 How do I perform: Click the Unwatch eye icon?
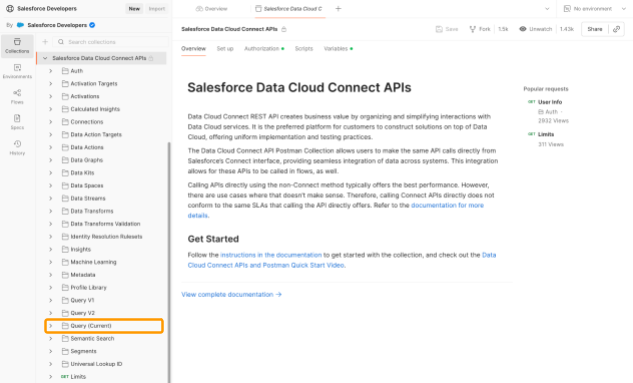(523, 29)
